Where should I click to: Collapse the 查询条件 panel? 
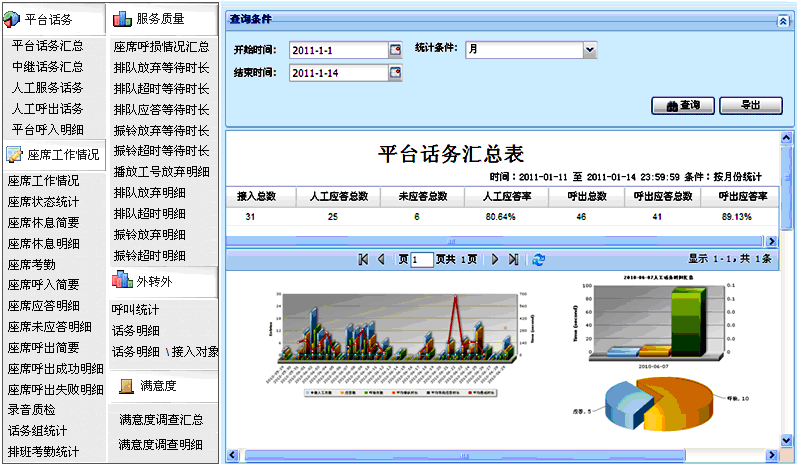(x=783, y=20)
